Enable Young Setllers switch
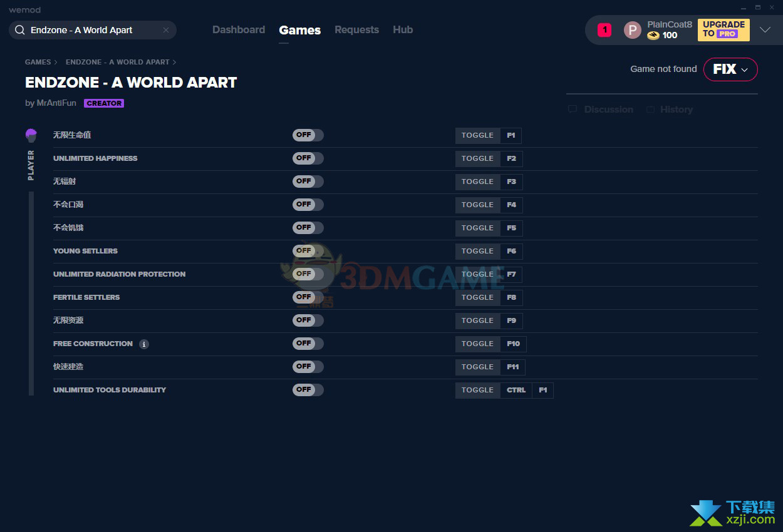Screen dimensions: 783x532 (308, 251)
